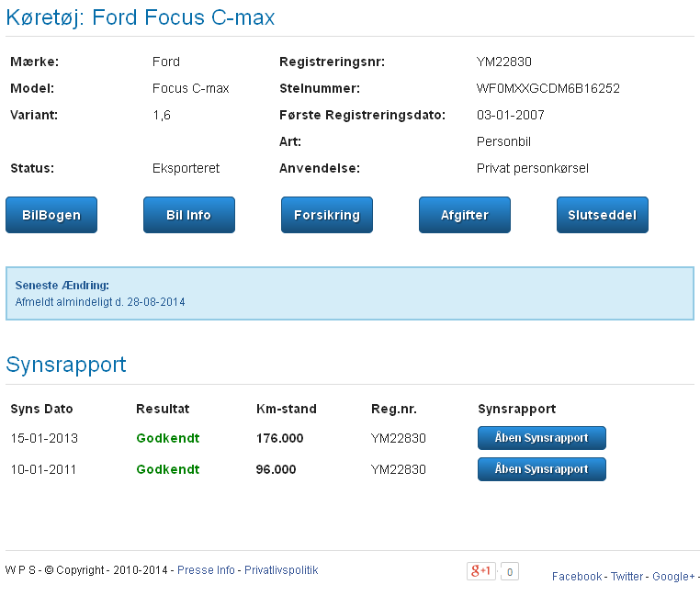700x596 pixels.
Task: Click the Km-stand column header
Action: click(287, 409)
